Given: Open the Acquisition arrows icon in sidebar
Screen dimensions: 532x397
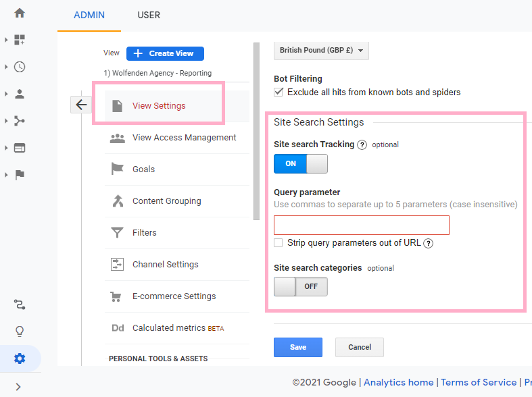Looking at the screenshot, I should coord(20,121).
